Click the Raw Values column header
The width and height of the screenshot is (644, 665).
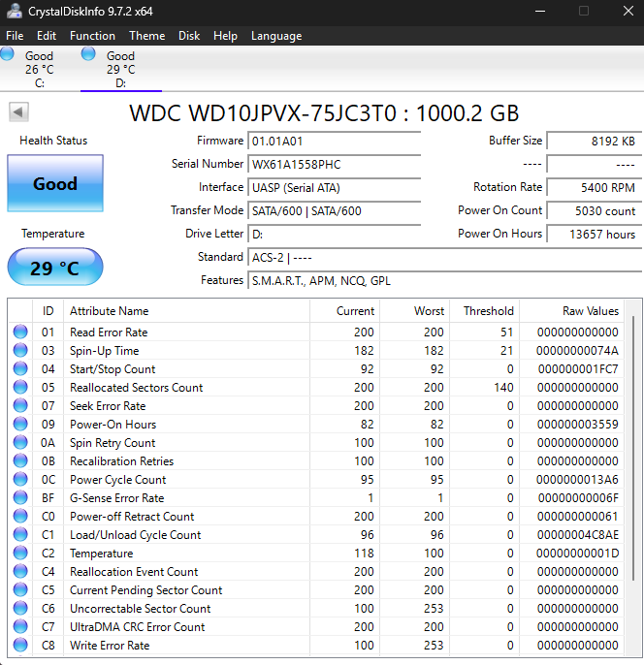pyautogui.click(x=571, y=311)
